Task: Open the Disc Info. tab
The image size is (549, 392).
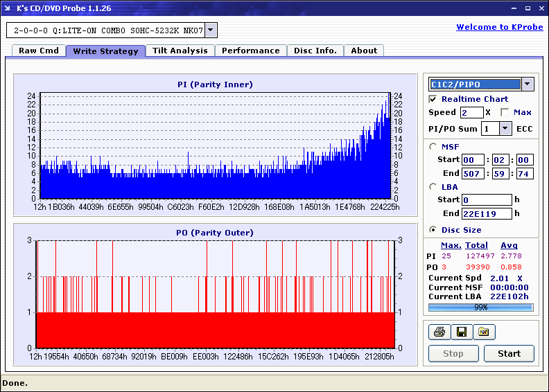Action: (x=315, y=51)
